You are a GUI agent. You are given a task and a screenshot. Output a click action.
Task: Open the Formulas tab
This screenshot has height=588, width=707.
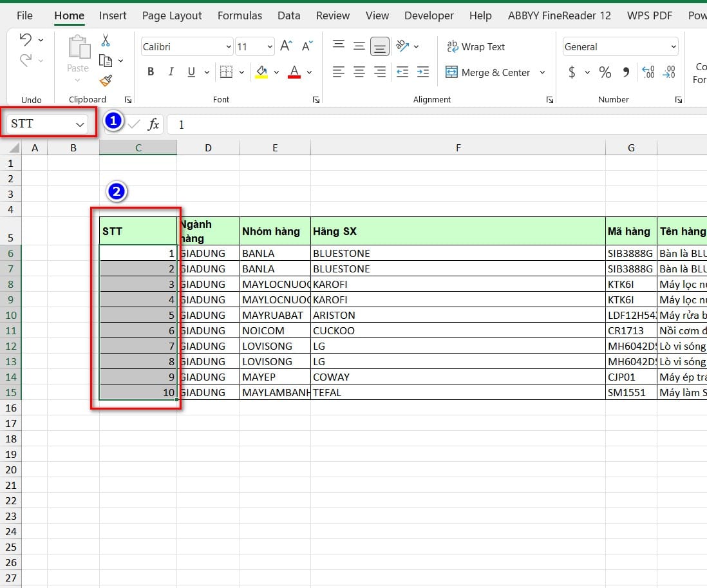tap(240, 16)
